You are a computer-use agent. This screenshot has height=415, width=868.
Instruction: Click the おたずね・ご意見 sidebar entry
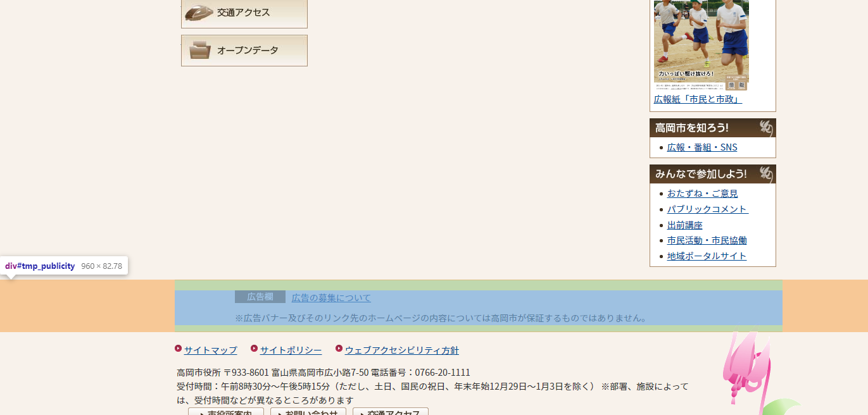tap(703, 193)
